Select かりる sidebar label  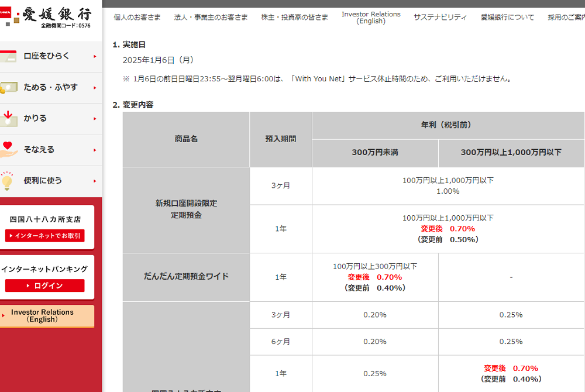[x=35, y=118]
